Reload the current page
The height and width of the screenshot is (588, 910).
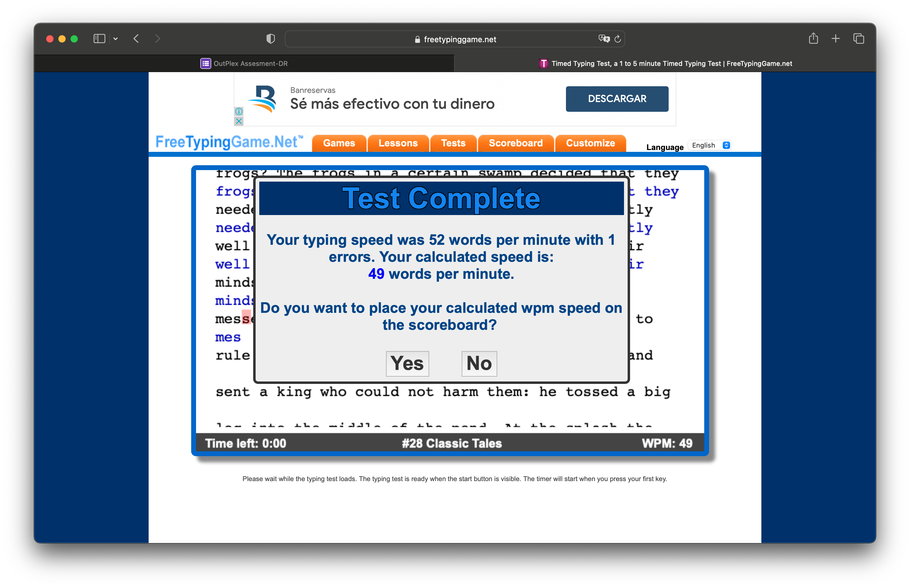pos(617,39)
